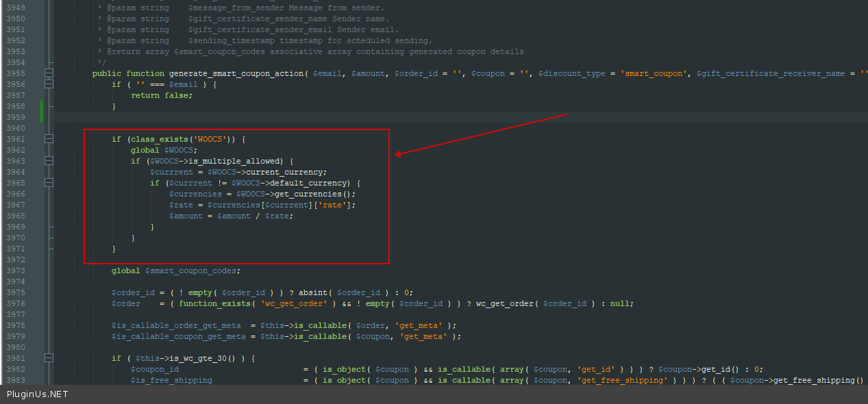The width and height of the screenshot is (868, 404).
Task: Collapse the is_wc_gte_30 if block fold
Action: 49,358
